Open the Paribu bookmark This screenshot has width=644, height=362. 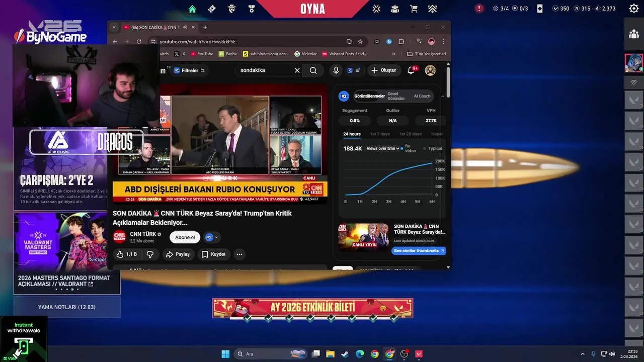pos(228,54)
